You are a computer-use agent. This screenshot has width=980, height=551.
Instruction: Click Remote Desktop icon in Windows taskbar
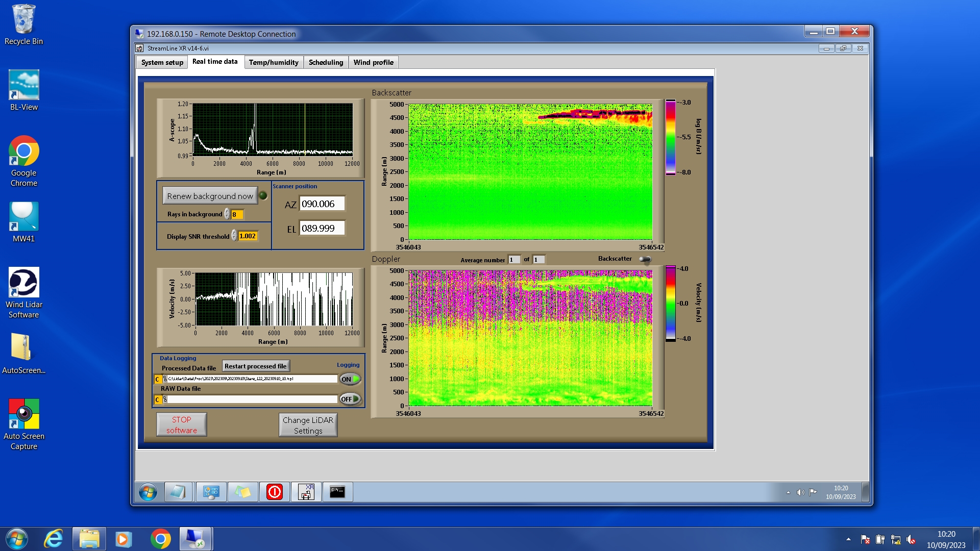point(195,539)
